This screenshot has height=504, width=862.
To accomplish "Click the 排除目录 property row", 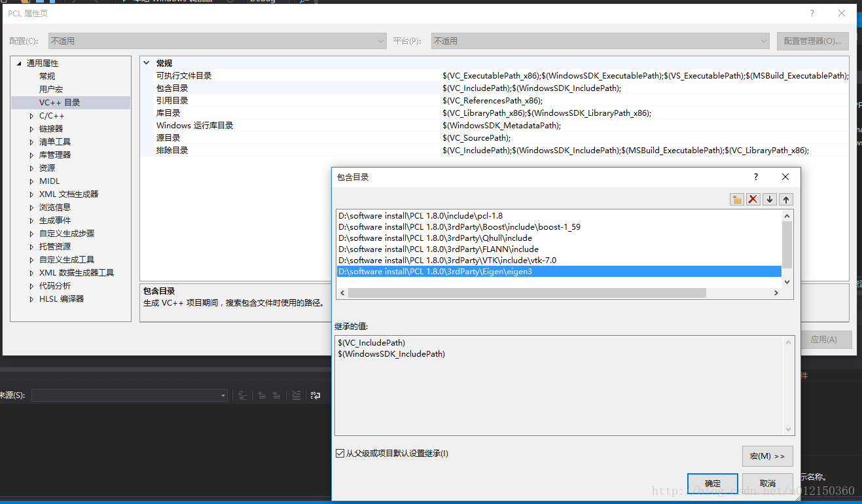I will pyautogui.click(x=495, y=151).
